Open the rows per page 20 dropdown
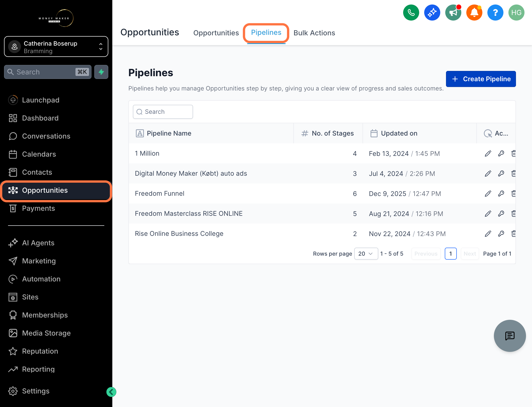Image resolution: width=532 pixels, height=407 pixels. pos(366,254)
